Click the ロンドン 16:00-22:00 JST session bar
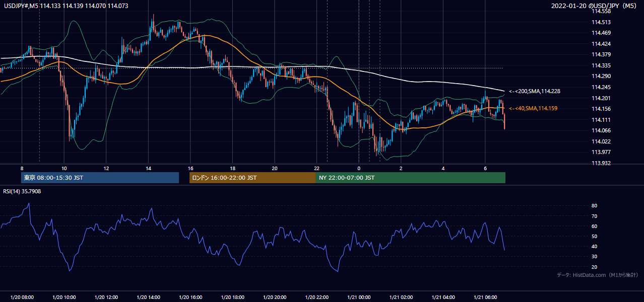Screen dimensions: 644x302 (x=252, y=178)
